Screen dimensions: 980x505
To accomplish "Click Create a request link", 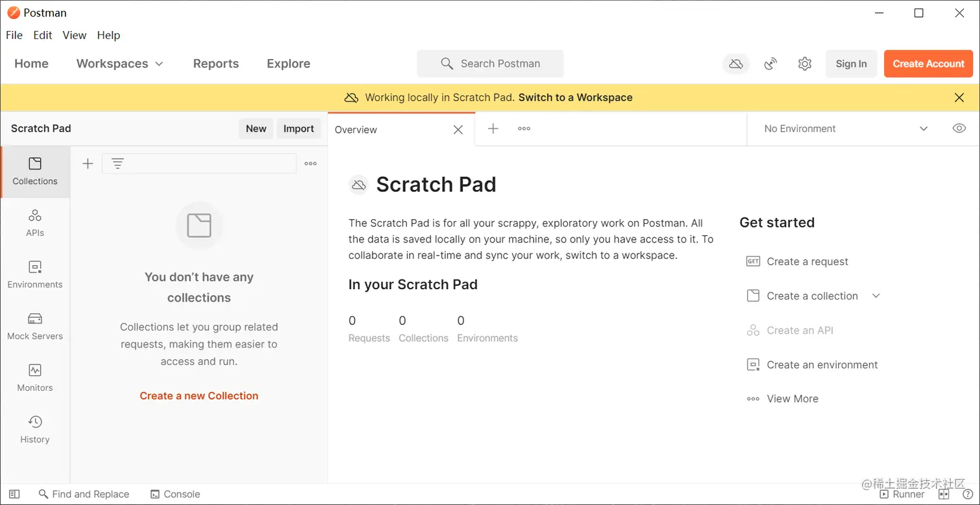I will pos(808,261).
